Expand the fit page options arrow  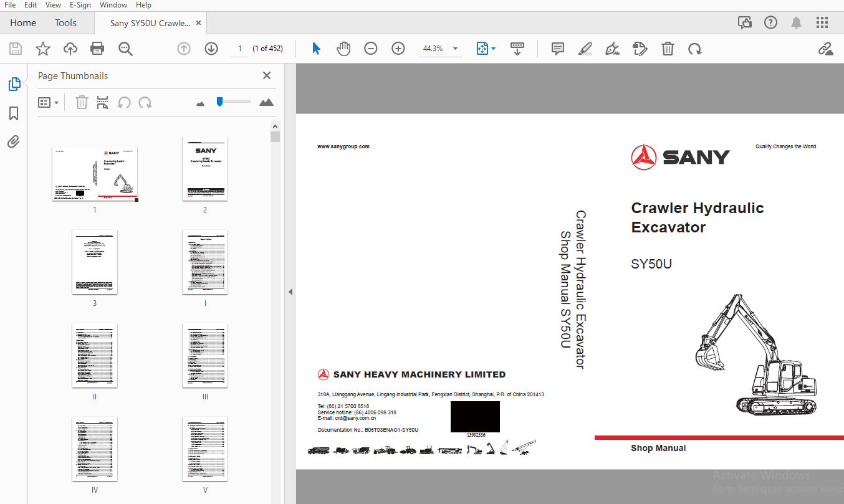click(x=493, y=49)
